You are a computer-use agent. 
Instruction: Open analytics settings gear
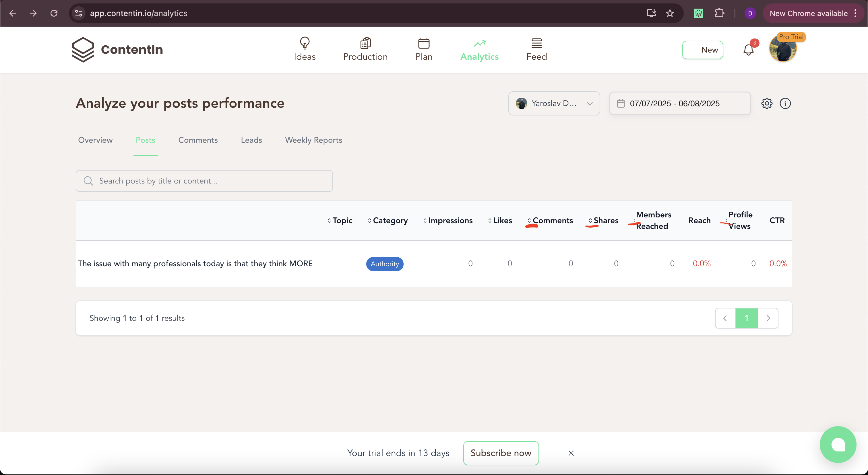tap(767, 103)
